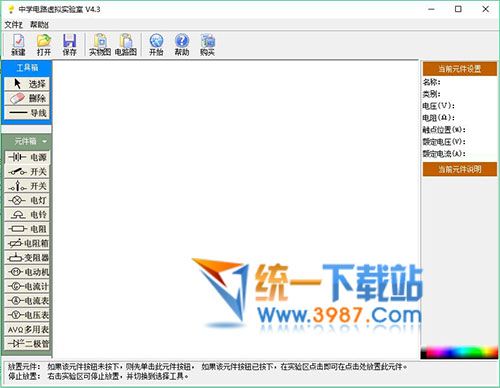Open the 文件 menu

(x=13, y=24)
